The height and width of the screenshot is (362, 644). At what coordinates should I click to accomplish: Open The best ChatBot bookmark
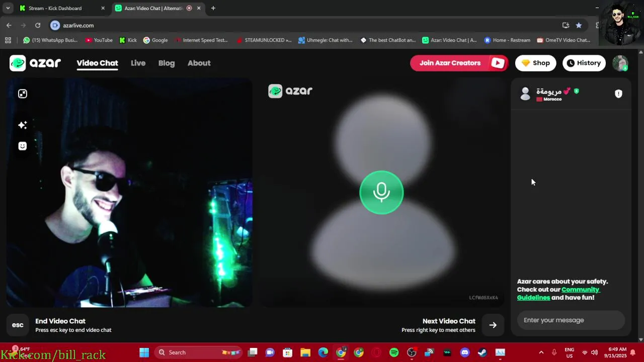coord(388,40)
